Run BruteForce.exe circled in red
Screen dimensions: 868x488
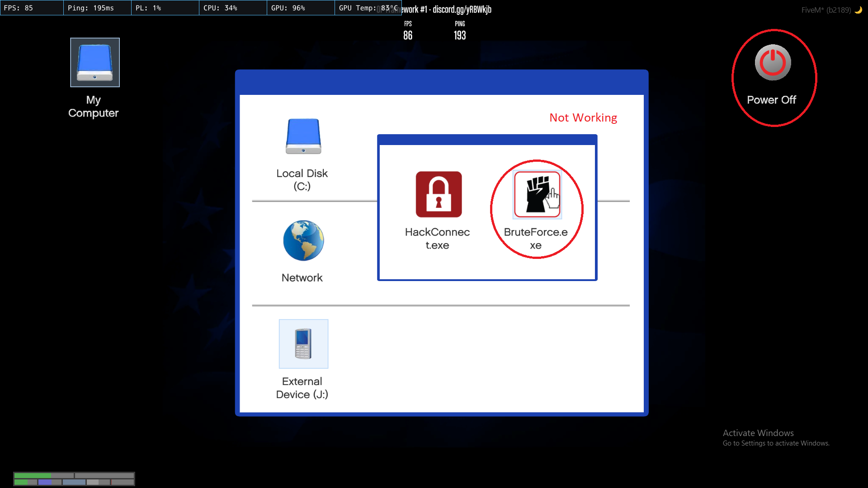pos(537,194)
